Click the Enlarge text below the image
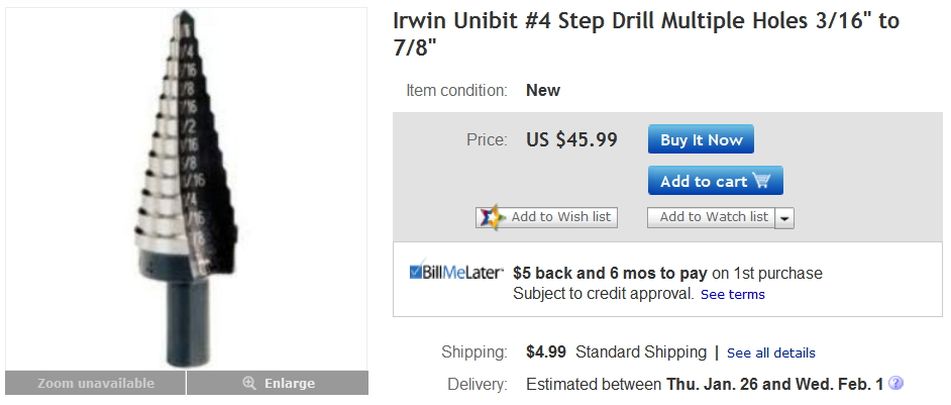This screenshot has width=951, height=405. click(x=290, y=383)
